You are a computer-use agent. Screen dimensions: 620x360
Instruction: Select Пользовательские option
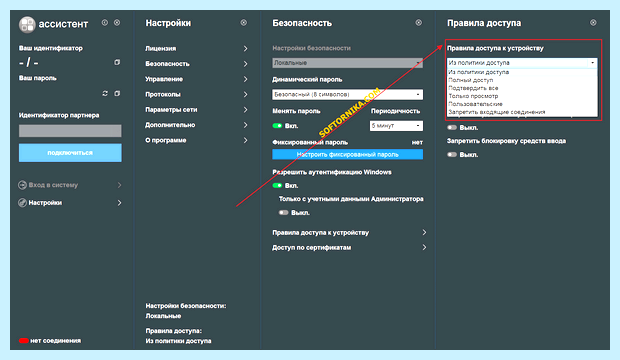pos(522,104)
